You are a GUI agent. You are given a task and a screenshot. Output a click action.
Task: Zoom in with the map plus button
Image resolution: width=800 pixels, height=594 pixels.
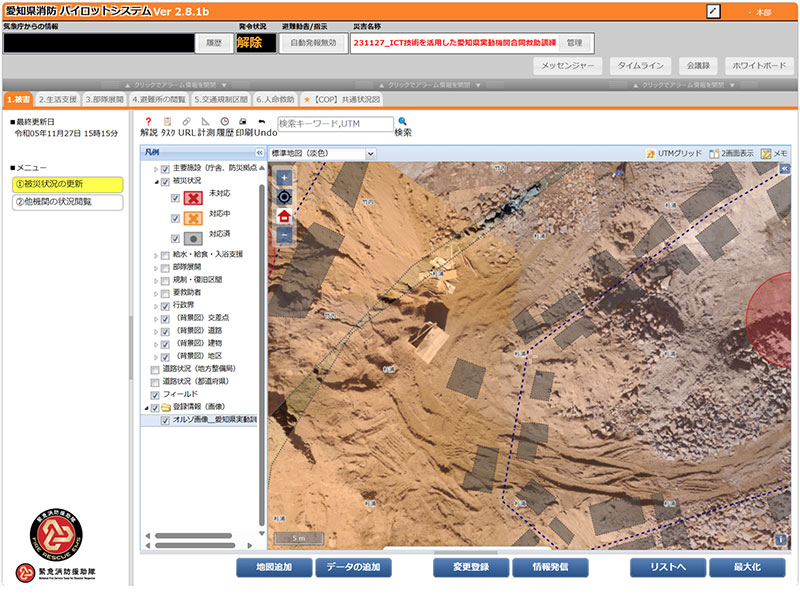pos(284,177)
